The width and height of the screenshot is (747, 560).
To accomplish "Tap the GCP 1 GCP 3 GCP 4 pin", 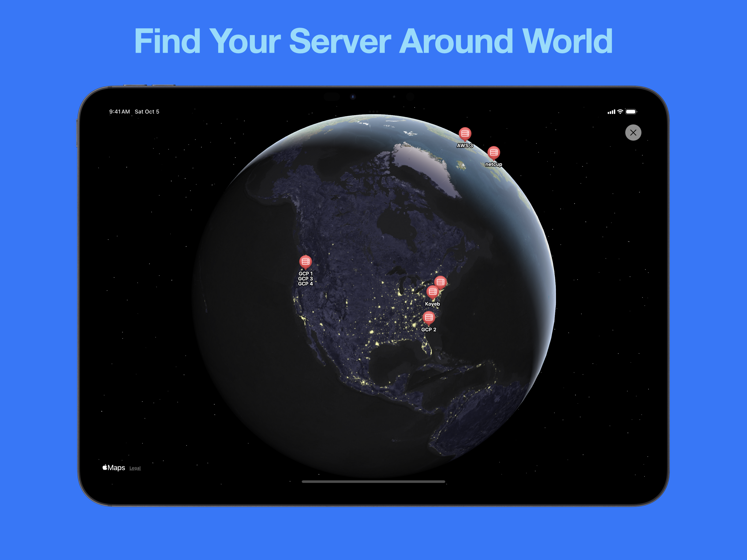I will click(x=305, y=262).
